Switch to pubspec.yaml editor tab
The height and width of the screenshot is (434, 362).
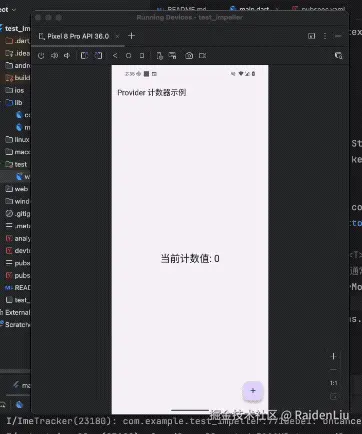[x=319, y=9]
